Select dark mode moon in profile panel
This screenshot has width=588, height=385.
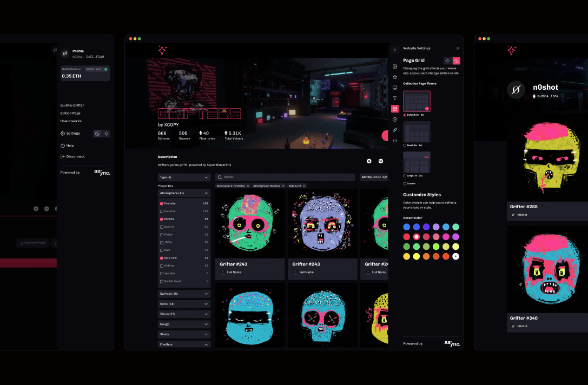click(97, 134)
